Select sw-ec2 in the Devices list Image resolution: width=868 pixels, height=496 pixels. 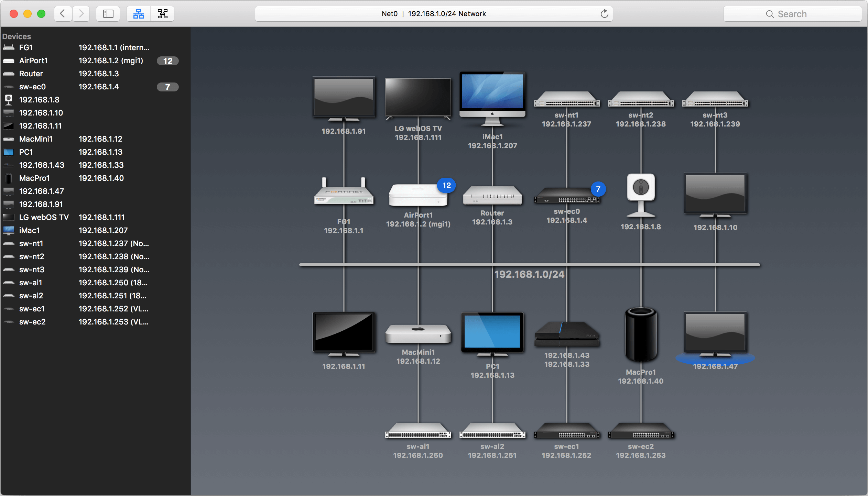coord(32,322)
